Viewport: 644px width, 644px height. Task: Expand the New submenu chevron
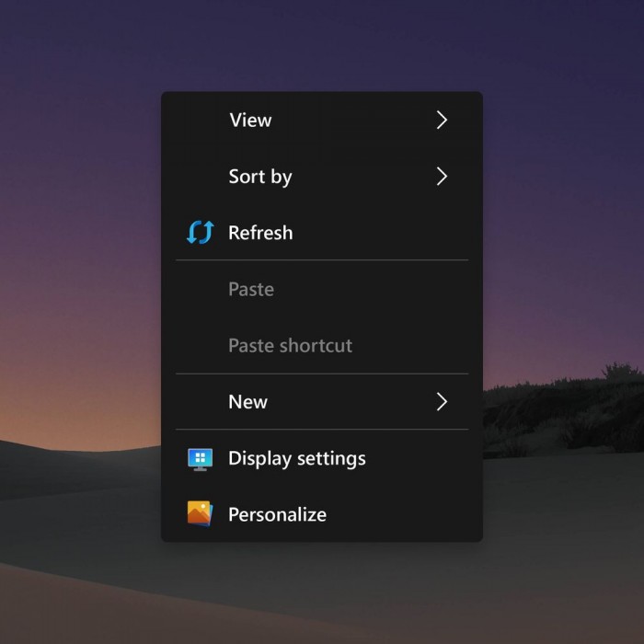click(x=442, y=402)
